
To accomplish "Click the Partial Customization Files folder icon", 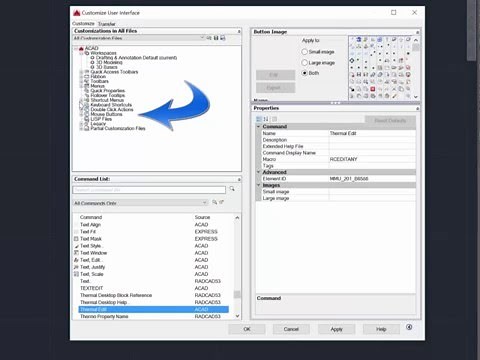I will coord(87,128).
